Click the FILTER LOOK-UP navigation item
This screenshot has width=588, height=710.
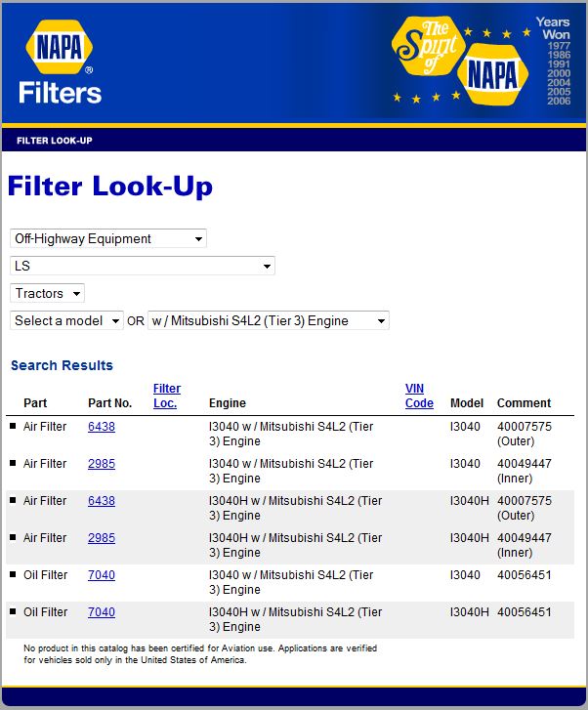[x=55, y=141]
